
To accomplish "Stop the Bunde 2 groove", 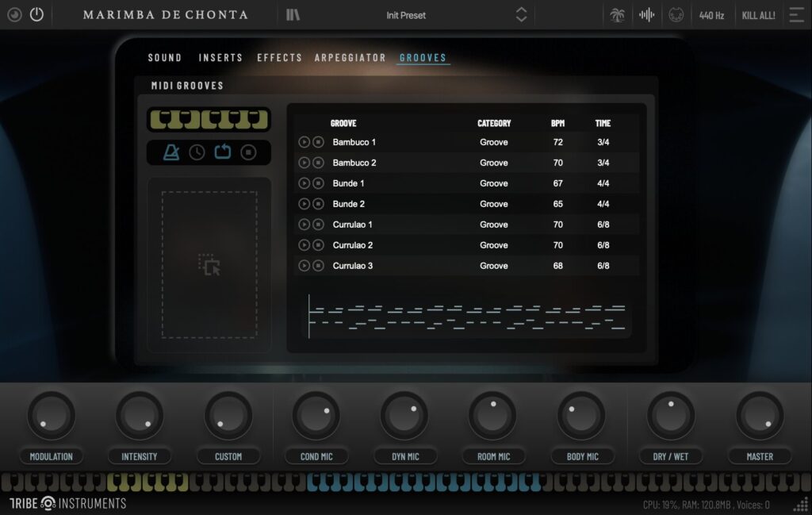I will [x=319, y=204].
